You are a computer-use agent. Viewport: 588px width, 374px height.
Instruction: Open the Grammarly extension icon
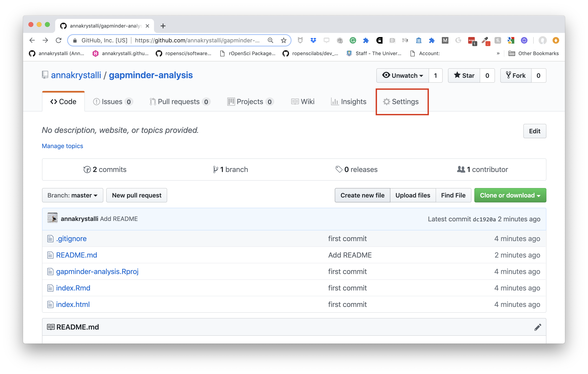coord(353,40)
